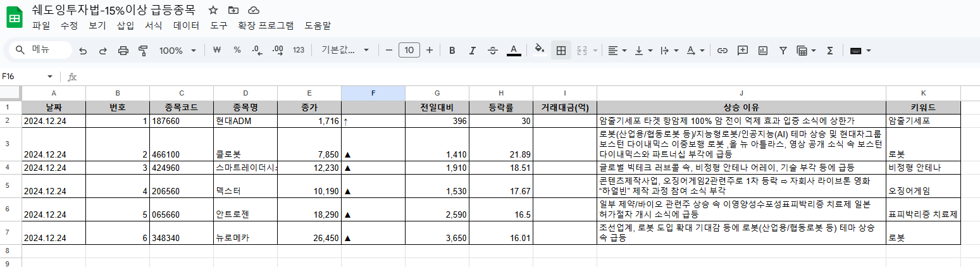This screenshot has height=267, width=980.
Task: Check cloud save status icon
Action: click(254, 10)
